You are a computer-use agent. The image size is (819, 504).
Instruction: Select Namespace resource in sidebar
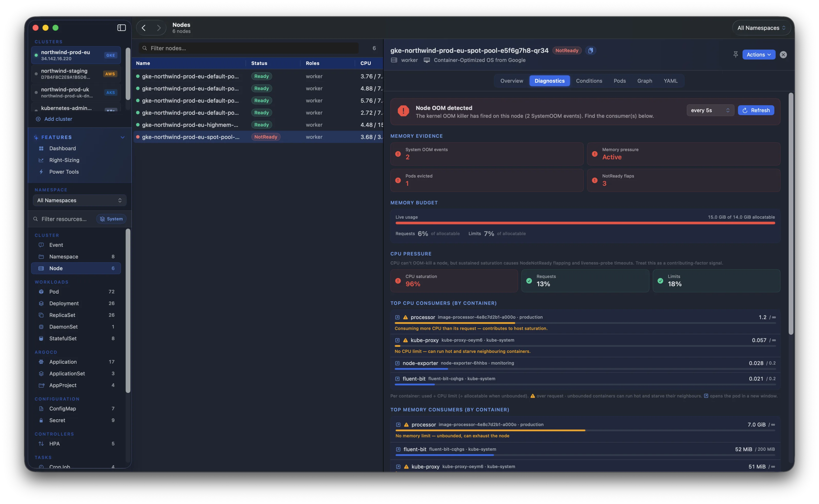point(76,257)
